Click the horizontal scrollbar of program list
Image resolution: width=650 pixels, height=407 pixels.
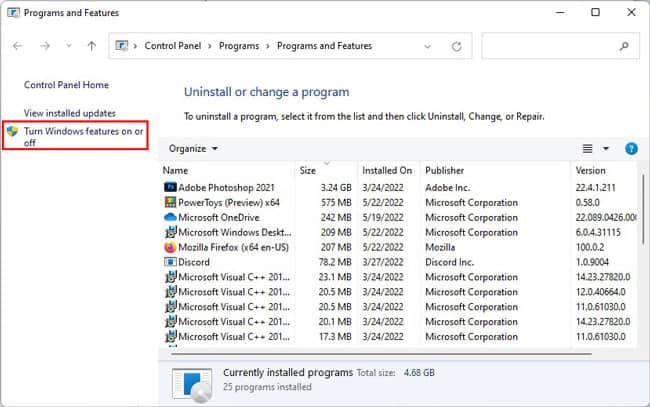(381, 354)
